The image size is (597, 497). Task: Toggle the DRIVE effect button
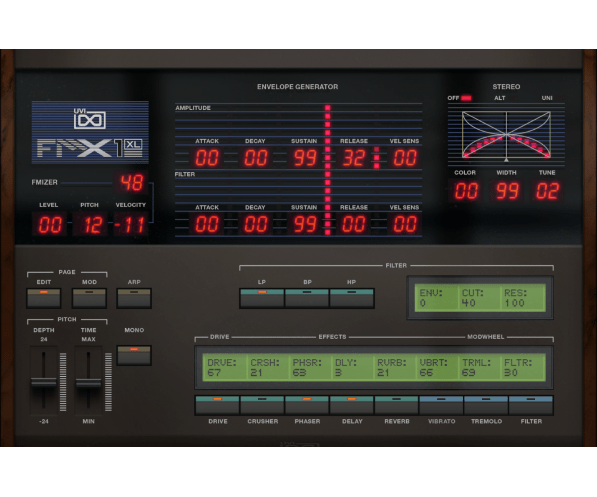[217, 405]
